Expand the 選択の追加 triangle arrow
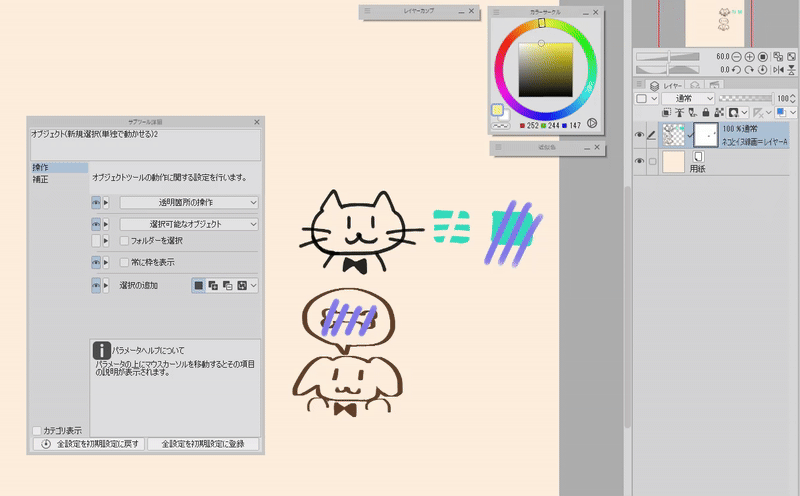 point(106,286)
